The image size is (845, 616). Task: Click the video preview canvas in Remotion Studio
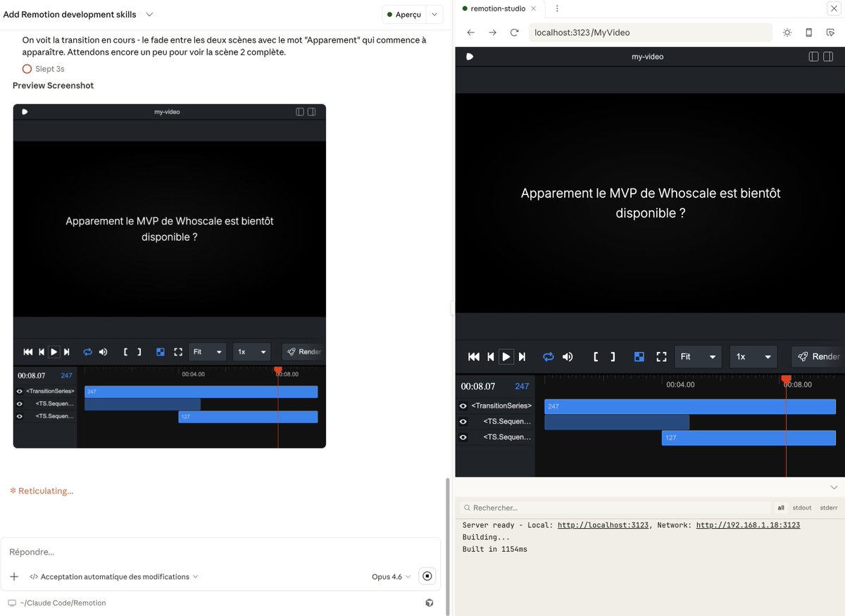650,203
